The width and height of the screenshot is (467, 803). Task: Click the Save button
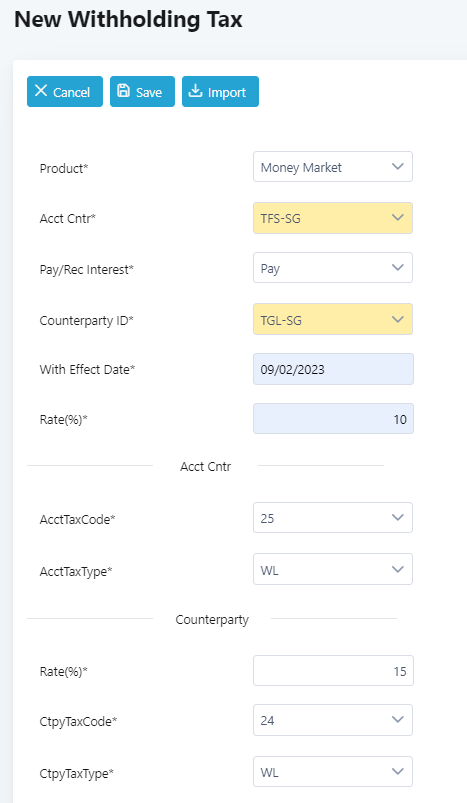(142, 92)
